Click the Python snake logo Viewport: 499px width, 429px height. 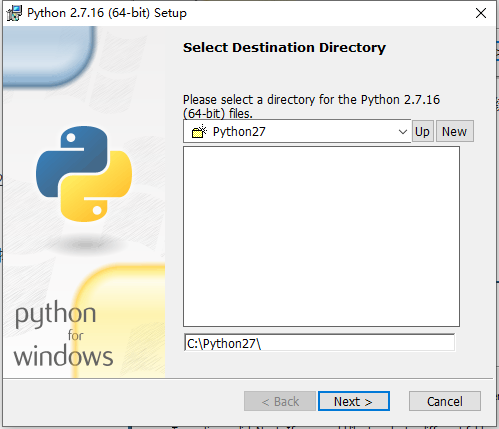coord(84,174)
